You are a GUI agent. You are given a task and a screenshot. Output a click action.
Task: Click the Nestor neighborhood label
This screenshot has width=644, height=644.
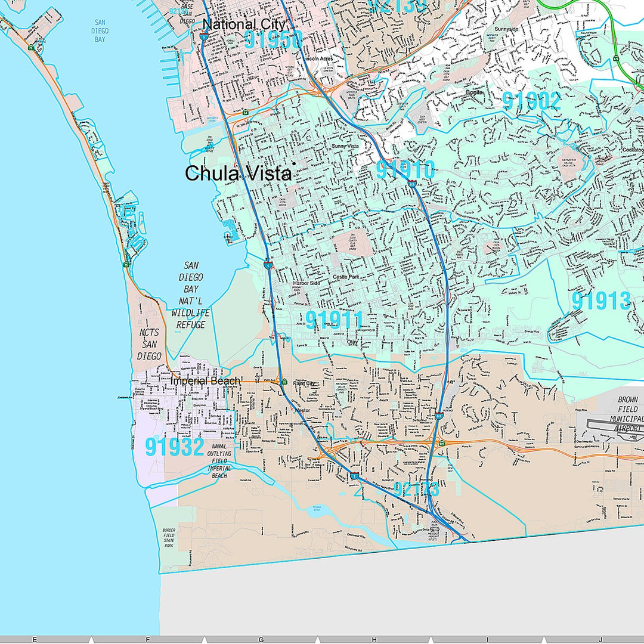(x=303, y=410)
